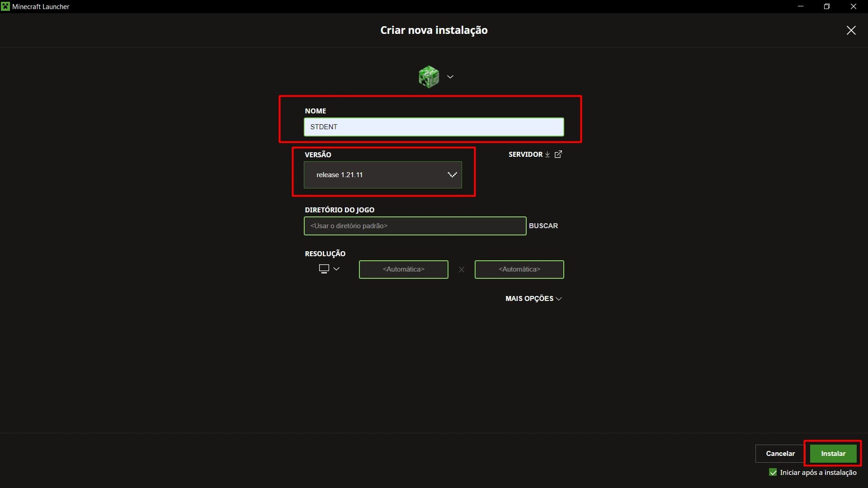Expand the MAIS OPÇÕES section
Image resolution: width=868 pixels, height=488 pixels.
[x=533, y=298]
